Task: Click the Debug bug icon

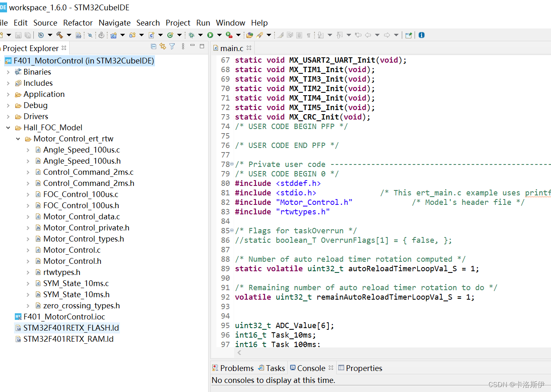Action: click(191, 35)
